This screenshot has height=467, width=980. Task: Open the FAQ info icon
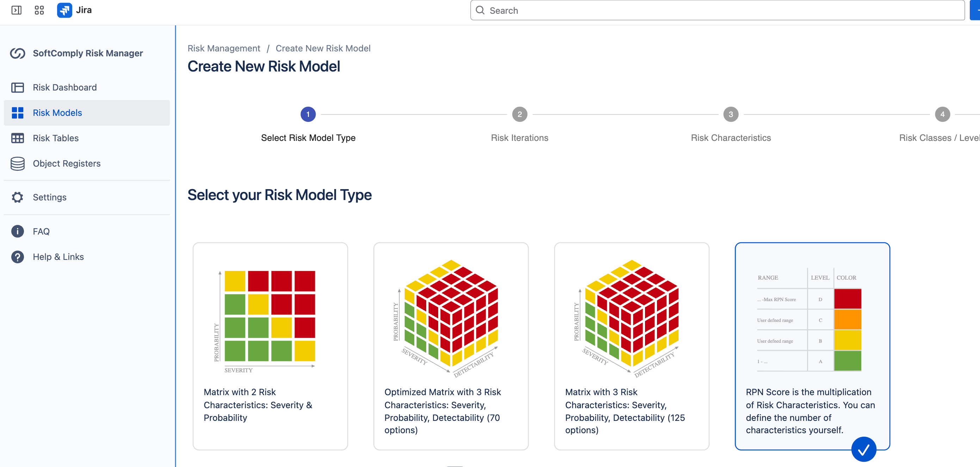tap(18, 231)
